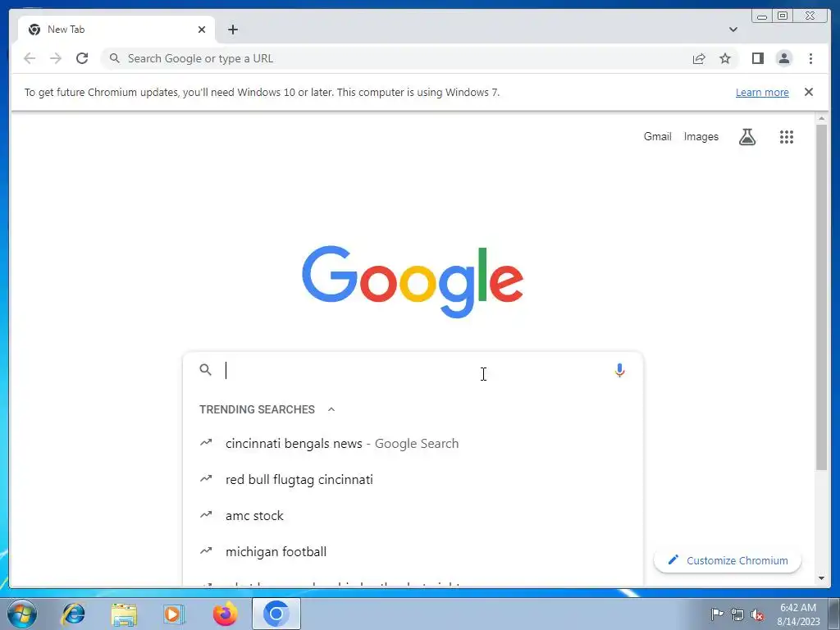Viewport: 840px width, 630px height.
Task: Click the voice search microphone
Action: 619,370
